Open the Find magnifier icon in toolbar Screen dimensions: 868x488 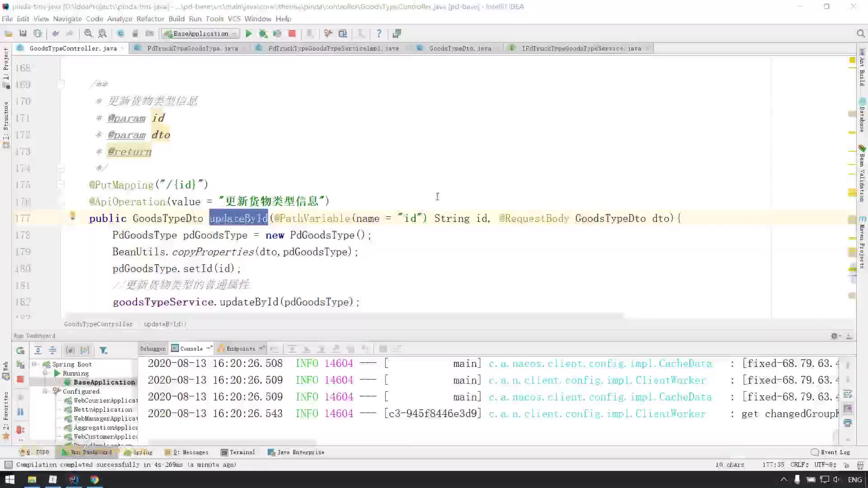88,33
